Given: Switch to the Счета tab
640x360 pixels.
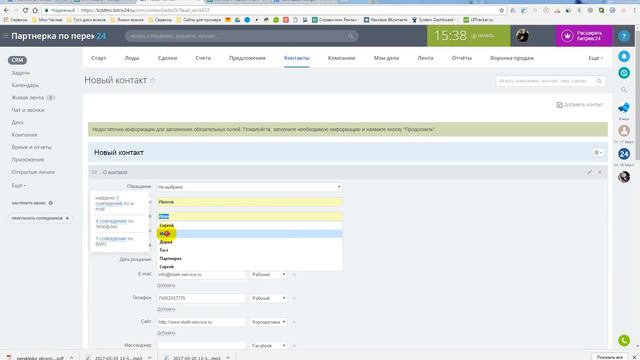Looking at the screenshot, I should coord(203,58).
